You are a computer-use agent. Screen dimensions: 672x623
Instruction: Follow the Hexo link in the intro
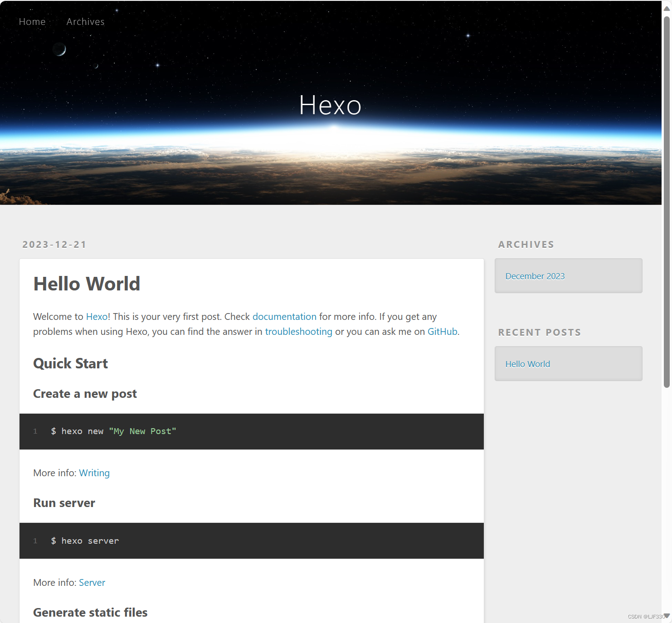pos(97,317)
